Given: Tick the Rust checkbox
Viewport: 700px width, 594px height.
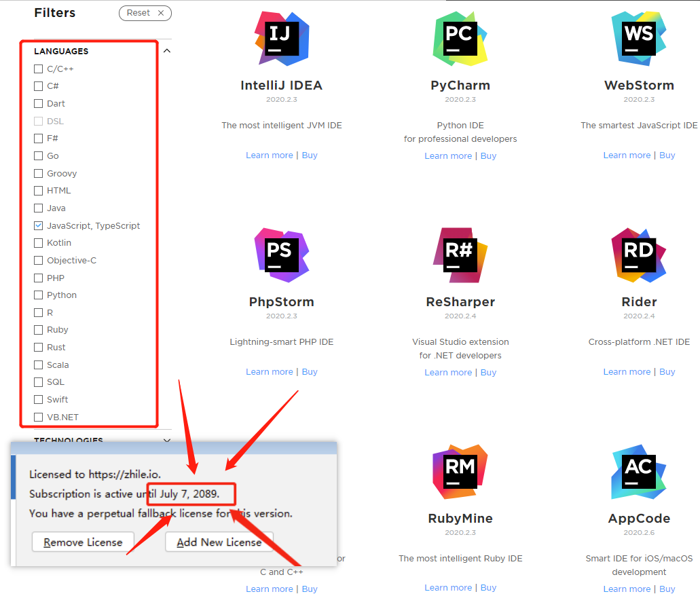Looking at the screenshot, I should [x=39, y=347].
